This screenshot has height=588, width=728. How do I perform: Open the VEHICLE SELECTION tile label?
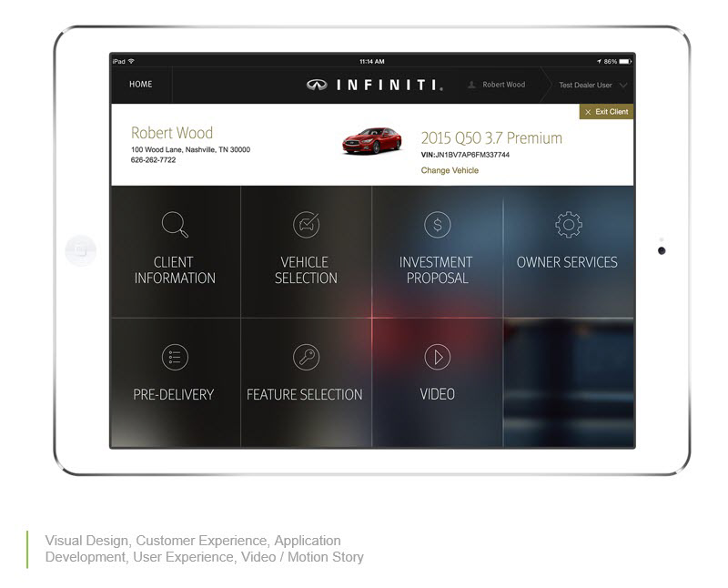coord(306,269)
